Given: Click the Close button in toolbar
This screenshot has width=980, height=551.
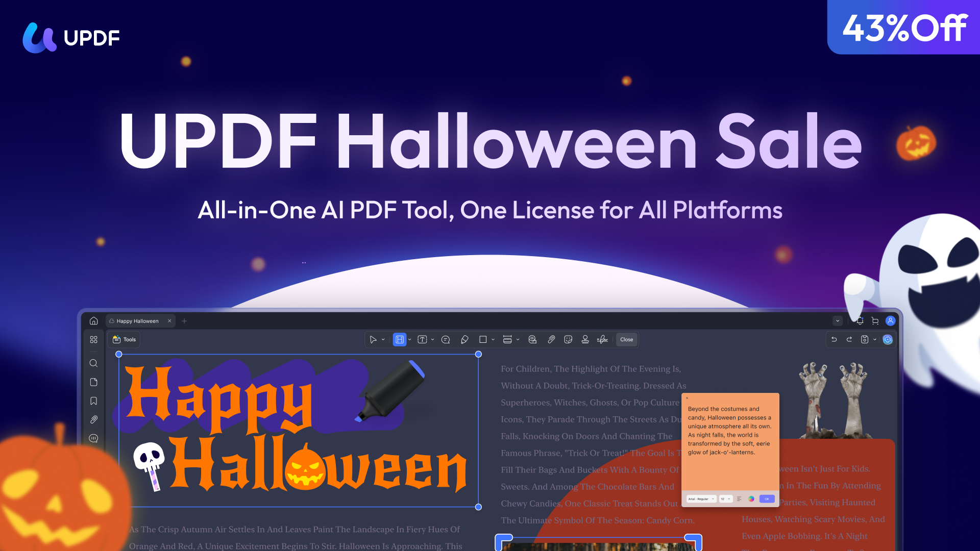Looking at the screenshot, I should click(x=626, y=340).
